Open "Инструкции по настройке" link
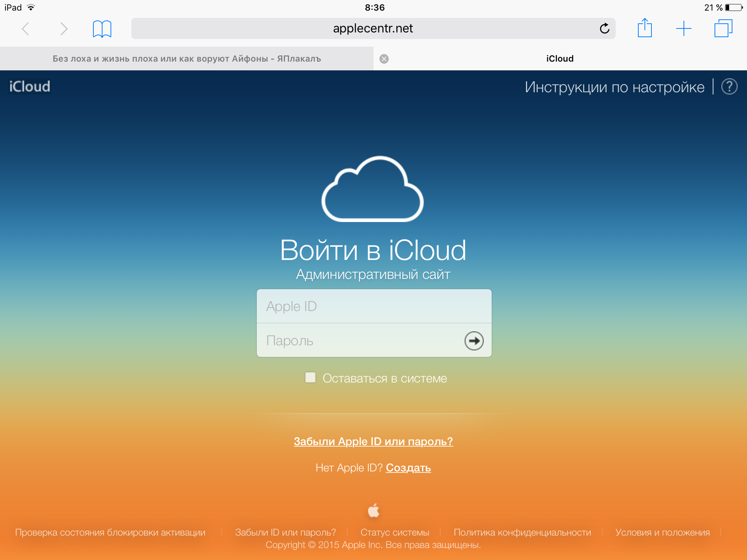 615,87
